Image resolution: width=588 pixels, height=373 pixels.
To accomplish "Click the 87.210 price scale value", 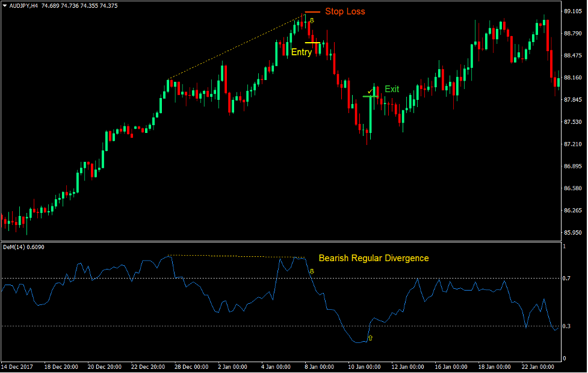I will [x=572, y=144].
